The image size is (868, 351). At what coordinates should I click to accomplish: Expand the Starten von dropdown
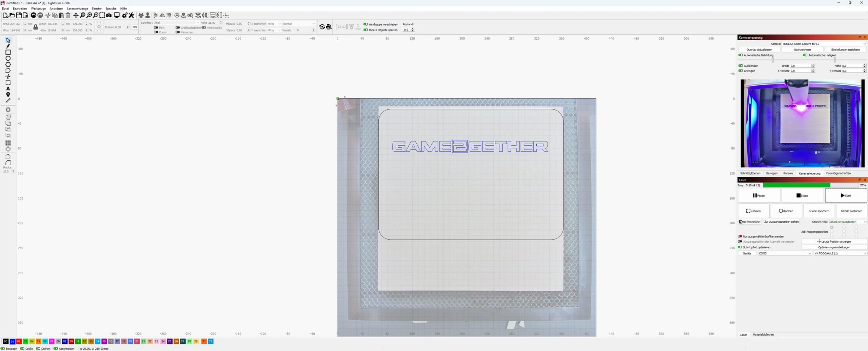[x=848, y=222]
